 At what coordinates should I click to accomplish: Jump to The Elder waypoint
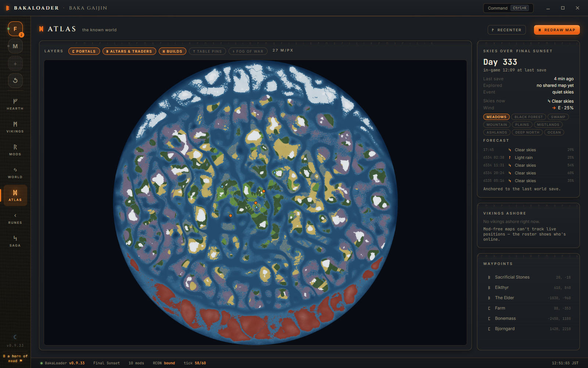point(528,298)
